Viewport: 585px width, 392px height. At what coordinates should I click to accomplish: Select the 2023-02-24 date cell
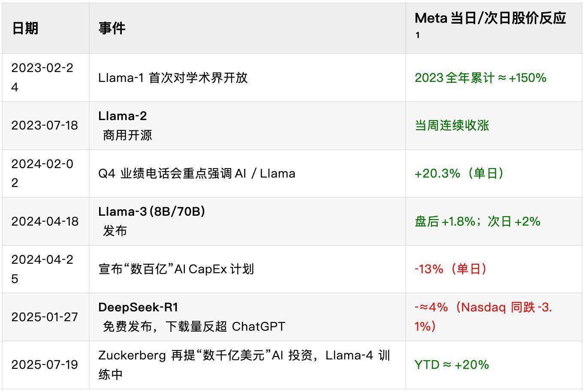pyautogui.click(x=42, y=78)
